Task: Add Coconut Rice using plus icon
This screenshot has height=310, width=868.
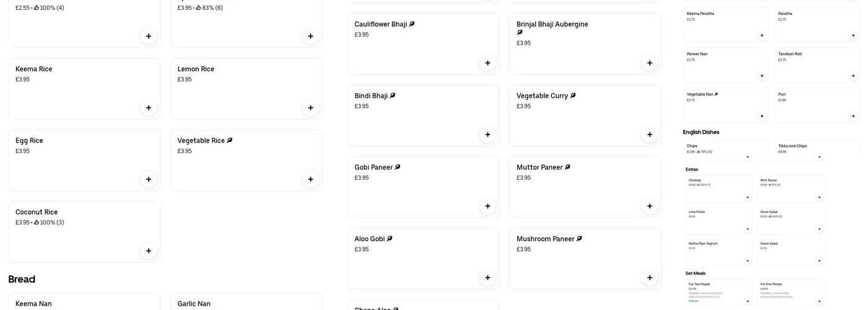Action: 148,251
